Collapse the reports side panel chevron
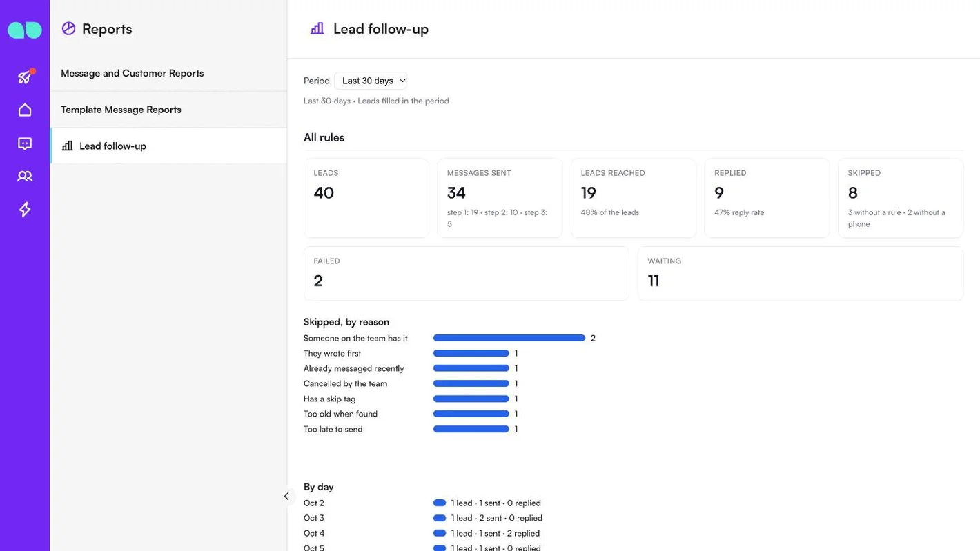The width and height of the screenshot is (980, 551). (286, 497)
